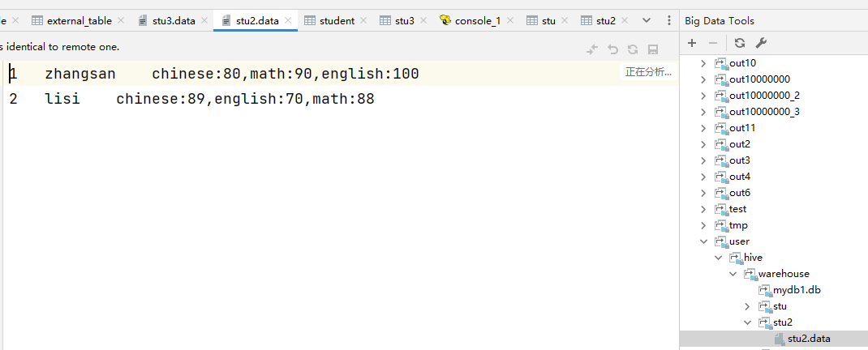Open connection settings wrench icon

(x=761, y=43)
